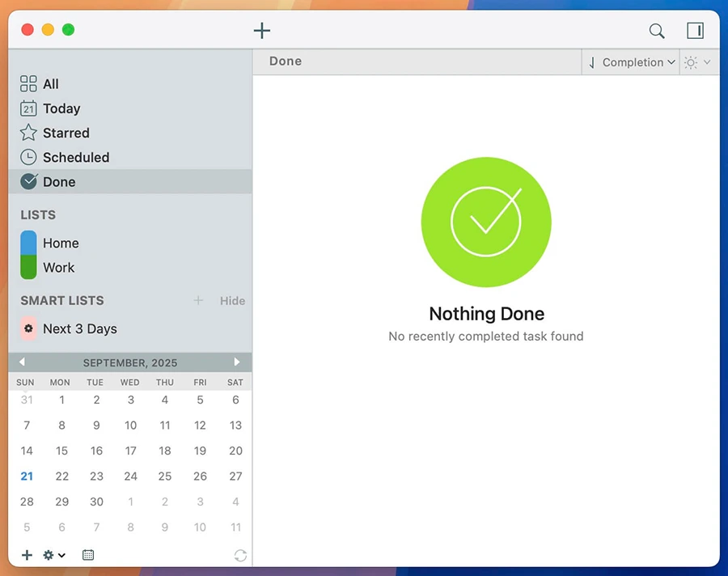
Task: Open the Next 3 Days smart list
Action: click(x=79, y=328)
